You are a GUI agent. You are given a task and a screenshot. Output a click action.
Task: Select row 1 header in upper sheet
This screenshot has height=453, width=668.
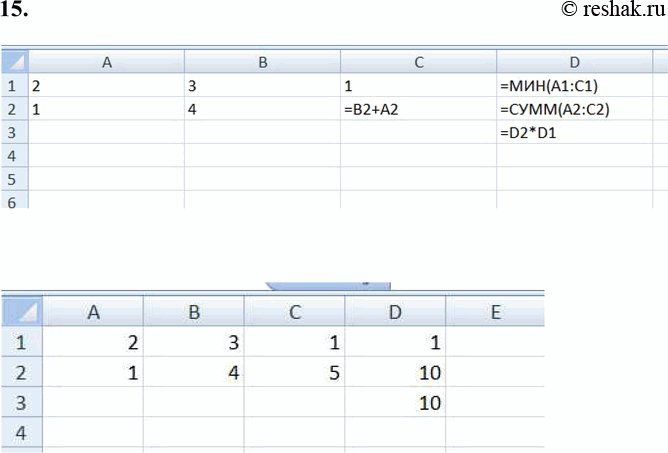pyautogui.click(x=15, y=86)
